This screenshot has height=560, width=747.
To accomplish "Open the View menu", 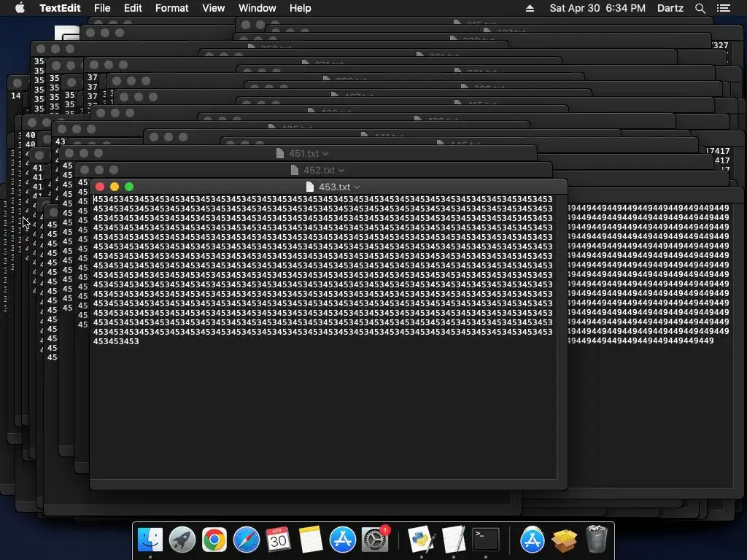I will click(x=214, y=8).
